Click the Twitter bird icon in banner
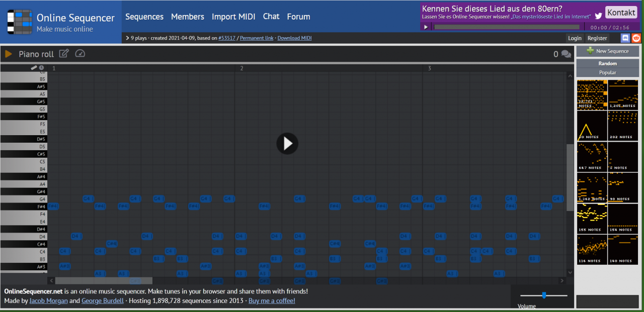 (598, 16)
